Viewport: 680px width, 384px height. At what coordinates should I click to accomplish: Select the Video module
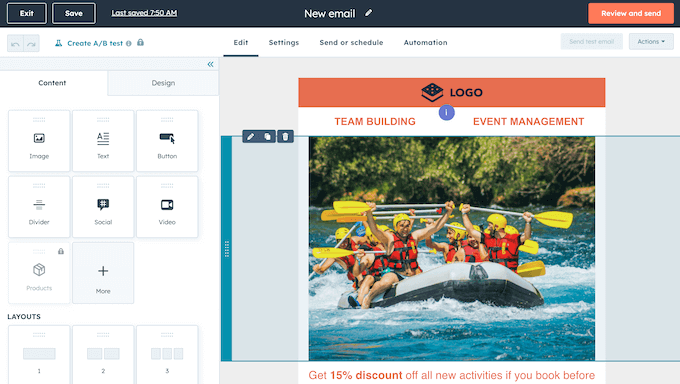pos(167,207)
